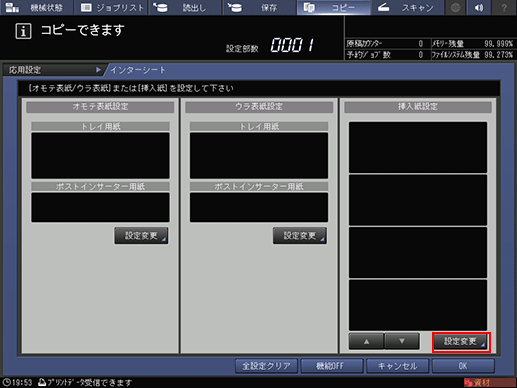
Task: Open the 読出し recall tab
Action: click(x=185, y=7)
